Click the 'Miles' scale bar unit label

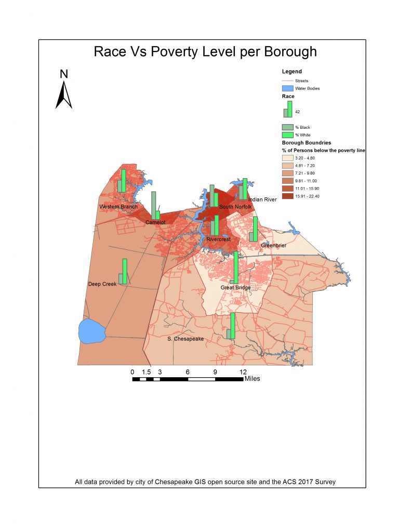coord(252,379)
